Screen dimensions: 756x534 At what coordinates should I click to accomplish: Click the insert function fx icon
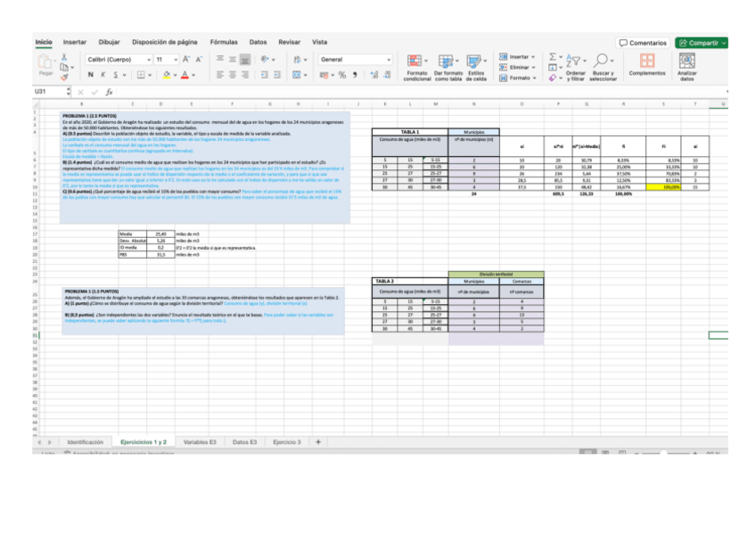109,92
